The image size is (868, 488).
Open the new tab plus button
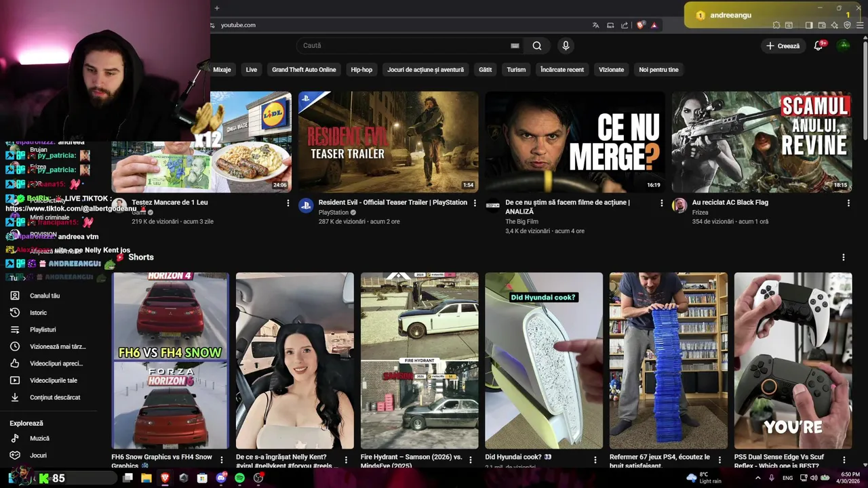217,8
